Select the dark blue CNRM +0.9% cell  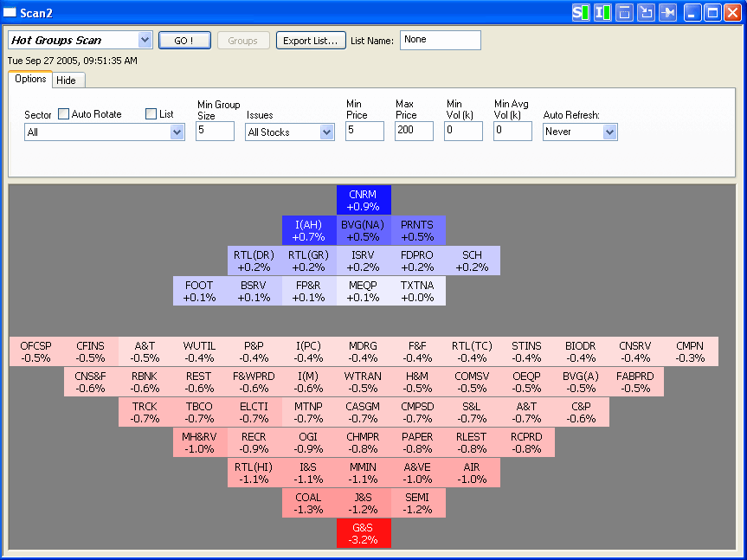pos(364,200)
